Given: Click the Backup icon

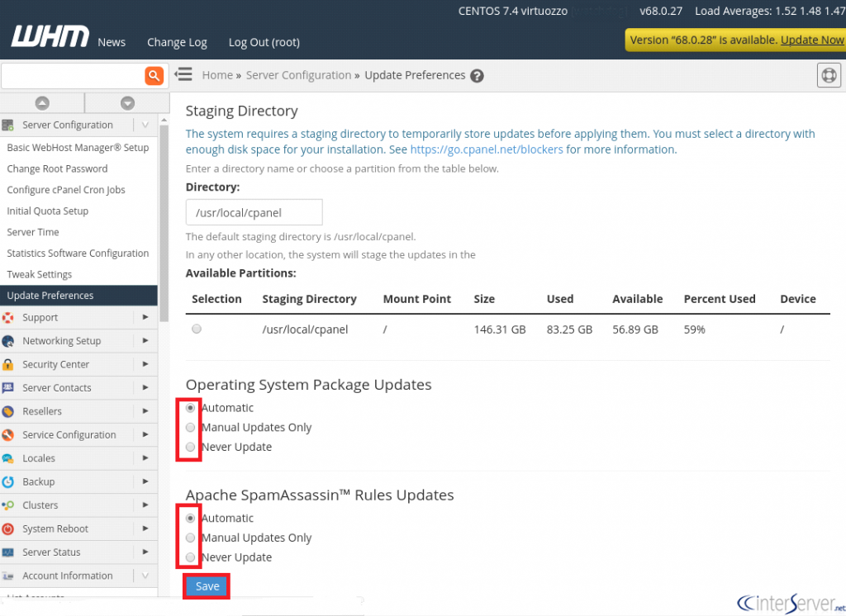Looking at the screenshot, I should click(8, 481).
